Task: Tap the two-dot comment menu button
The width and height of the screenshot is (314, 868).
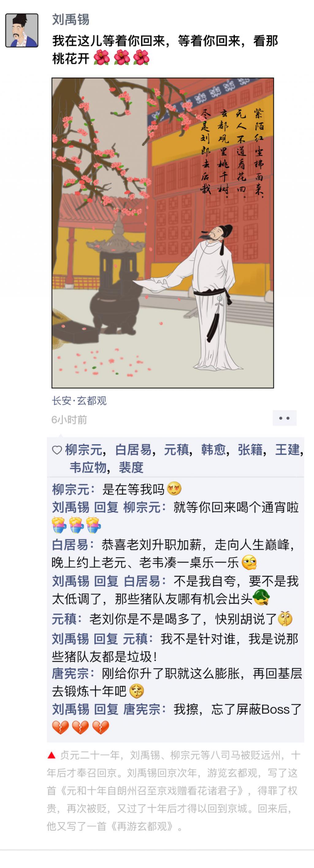Action: pos(284,418)
